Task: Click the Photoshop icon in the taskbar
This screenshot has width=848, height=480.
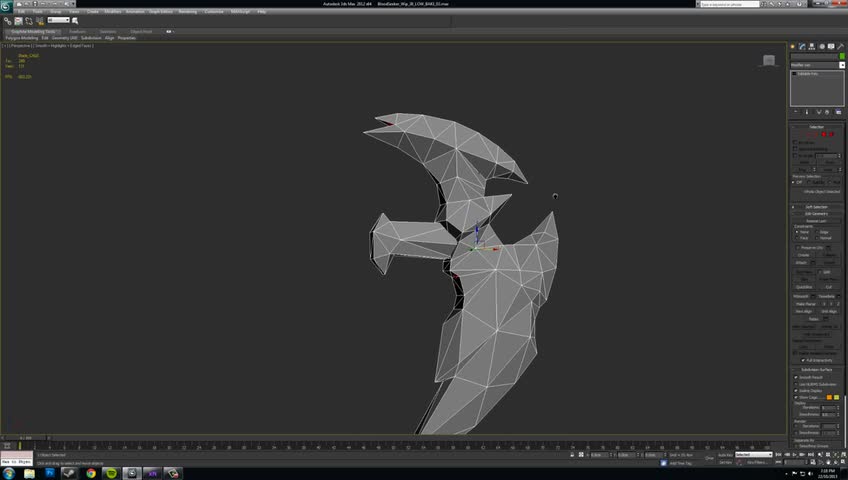Action: (50, 474)
